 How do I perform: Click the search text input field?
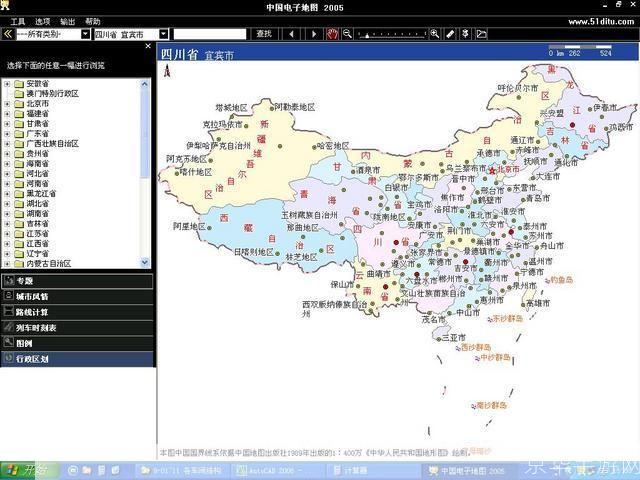210,34
